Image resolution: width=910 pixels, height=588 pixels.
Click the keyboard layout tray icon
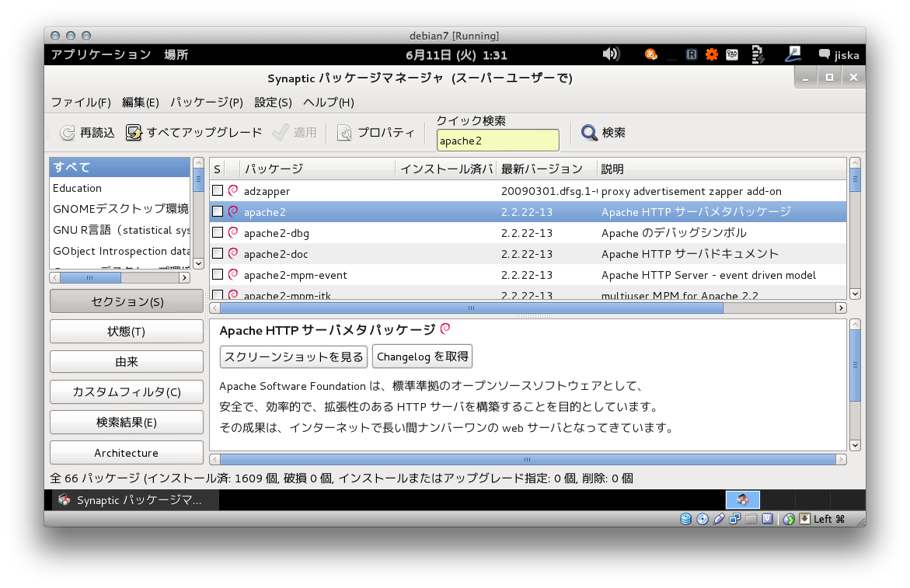732,54
